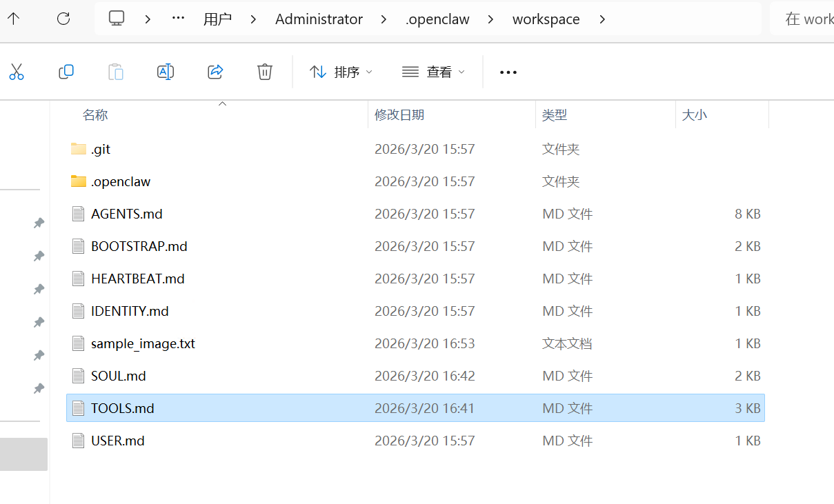Image resolution: width=834 pixels, height=504 pixels.
Task: Click the Cut scissors icon
Action: (17, 72)
